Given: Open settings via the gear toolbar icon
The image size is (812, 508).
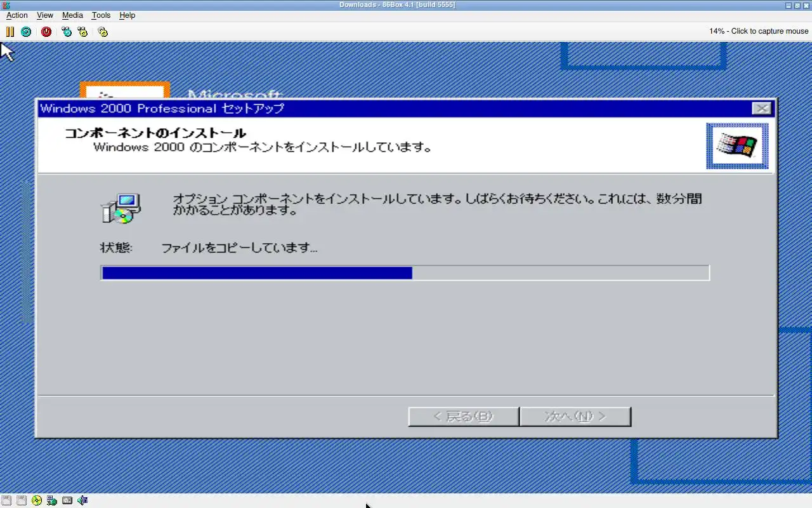Looking at the screenshot, I should click(x=103, y=31).
